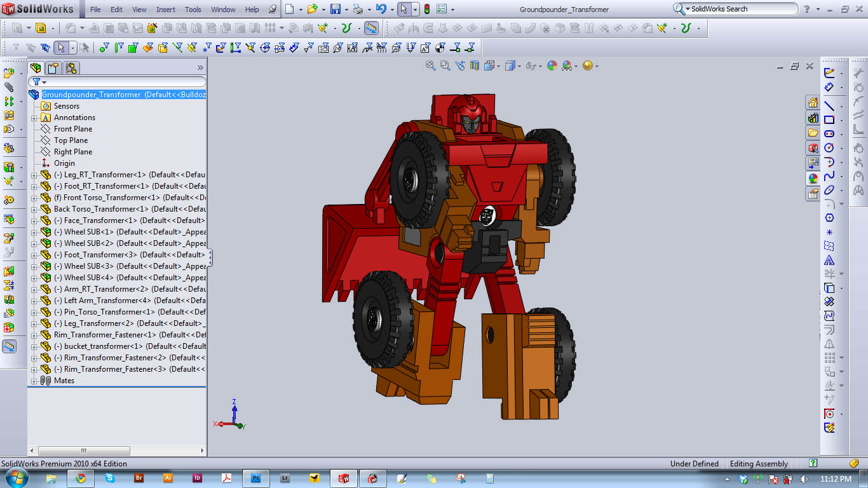This screenshot has height=488, width=868.
Task: Expand the Annotations folder
Action: (34, 117)
